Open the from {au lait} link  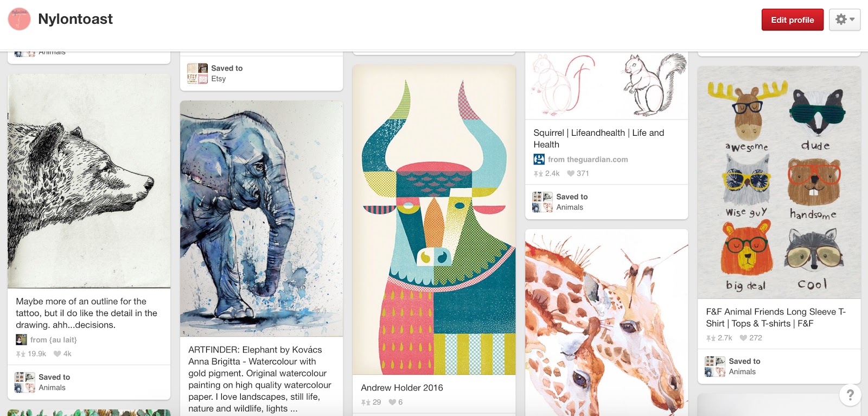pyautogui.click(x=53, y=339)
